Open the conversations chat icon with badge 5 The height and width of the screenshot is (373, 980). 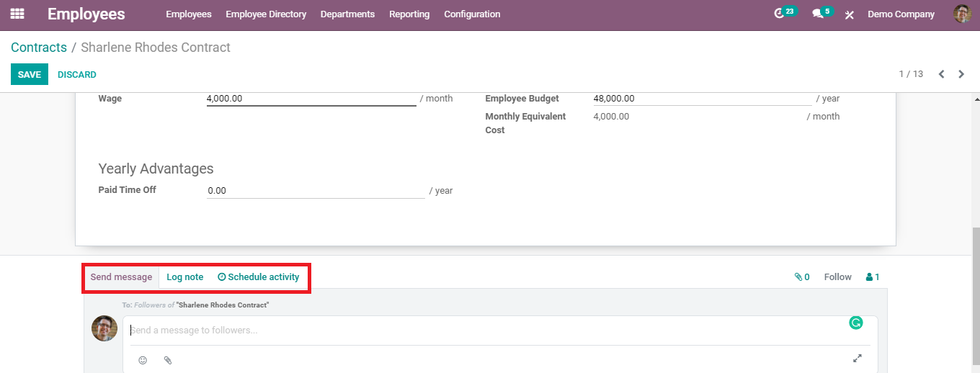[818, 14]
